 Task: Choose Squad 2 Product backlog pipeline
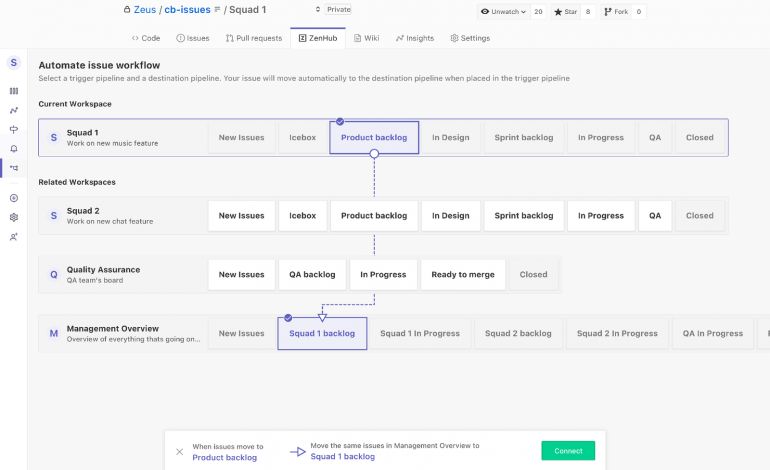[x=374, y=216]
